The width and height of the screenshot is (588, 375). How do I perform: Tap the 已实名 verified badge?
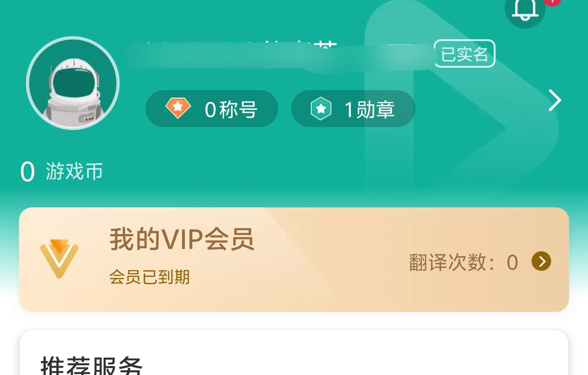point(464,54)
